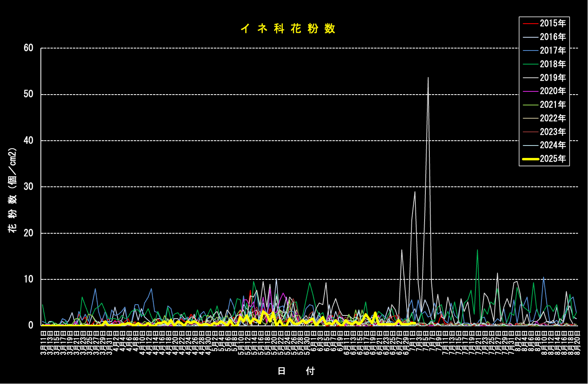Click the y-axis title 花粉数(個/cm2)
Image resolution: width=588 pixels, height=384 pixels.
(x=12, y=190)
